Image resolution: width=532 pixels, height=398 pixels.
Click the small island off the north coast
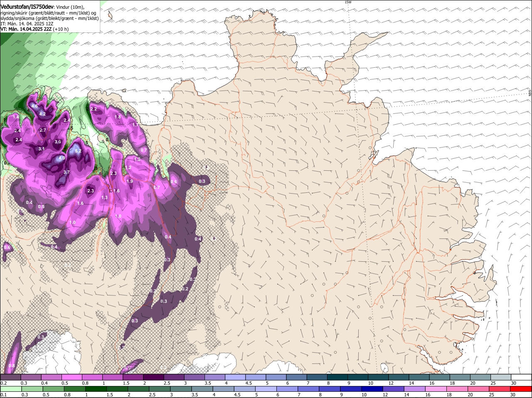pyautogui.click(x=111, y=15)
